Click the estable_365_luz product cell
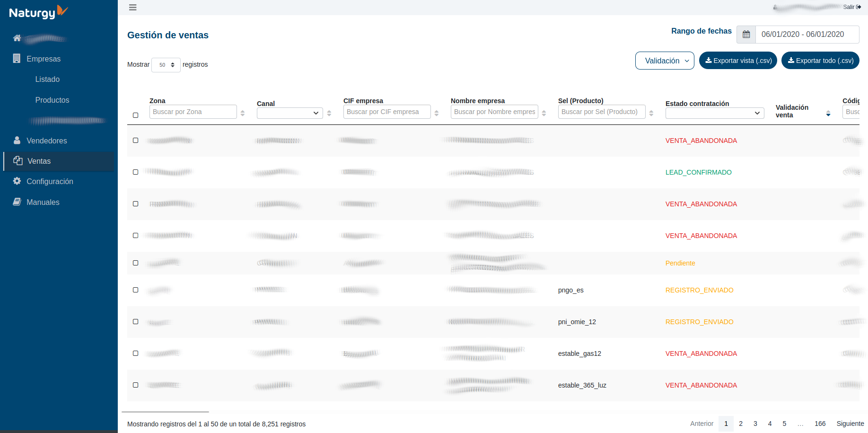This screenshot has height=433, width=868. point(582,385)
